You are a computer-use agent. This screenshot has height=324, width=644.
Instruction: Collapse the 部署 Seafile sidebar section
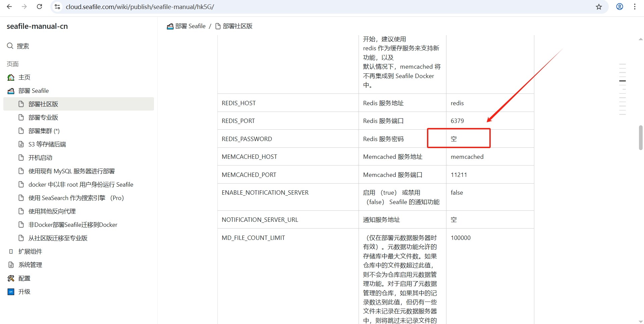point(33,91)
